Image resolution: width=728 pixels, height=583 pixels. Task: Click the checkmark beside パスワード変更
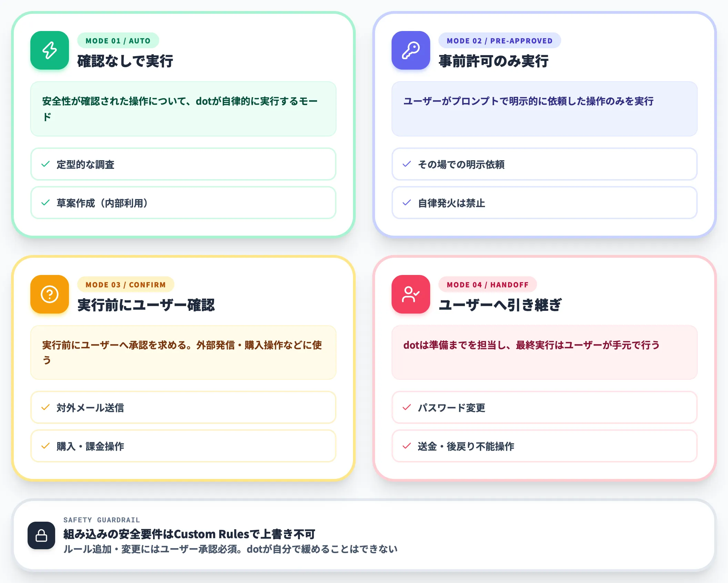pos(407,407)
